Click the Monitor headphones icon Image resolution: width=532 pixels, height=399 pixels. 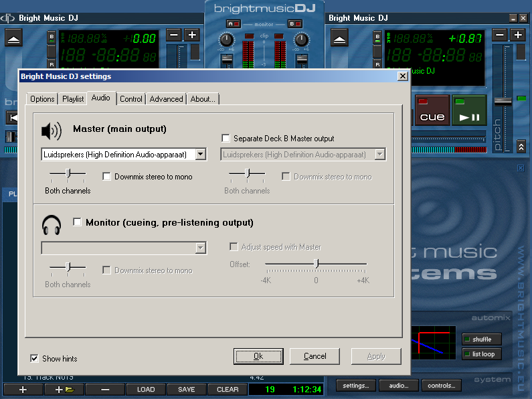pyautogui.click(x=52, y=225)
